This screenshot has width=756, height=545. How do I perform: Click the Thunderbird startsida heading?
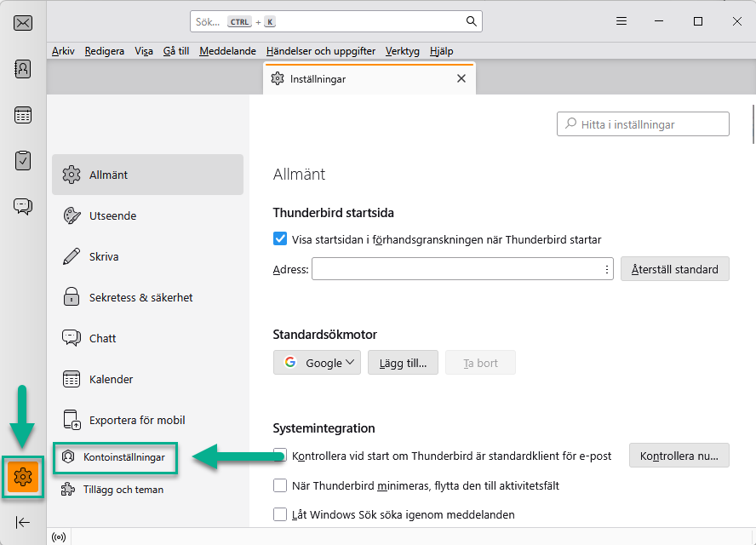(x=333, y=213)
